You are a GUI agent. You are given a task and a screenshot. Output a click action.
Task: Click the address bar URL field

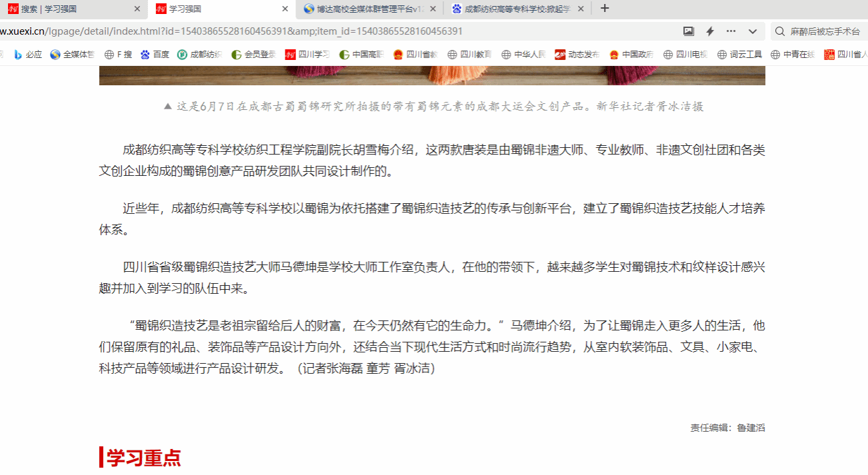tap(333, 31)
